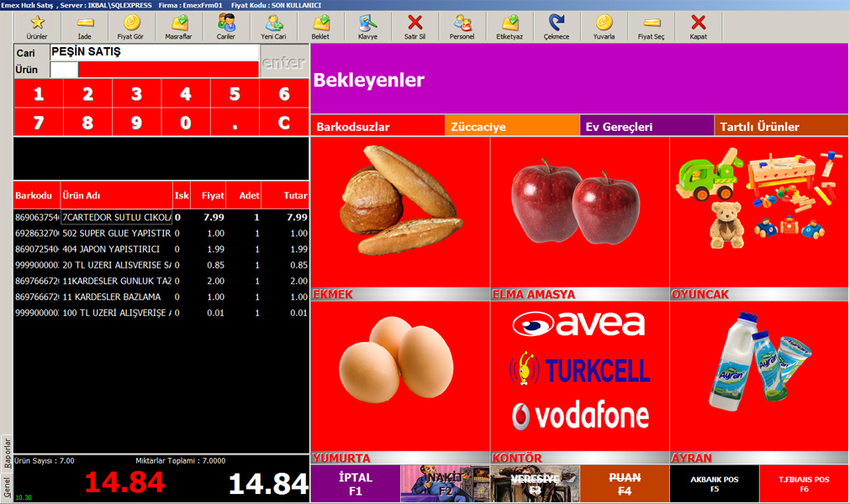Choose VERESİYE F3 credit payment
This screenshot has width=850, height=504.
tap(535, 484)
